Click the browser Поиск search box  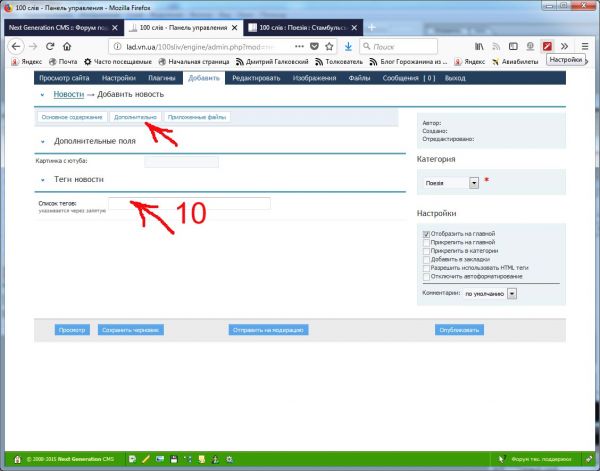[x=399, y=47]
